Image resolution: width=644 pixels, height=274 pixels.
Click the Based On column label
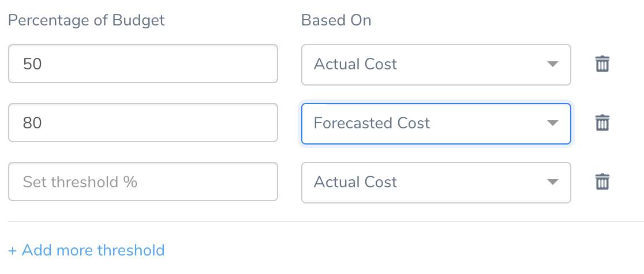click(x=336, y=21)
